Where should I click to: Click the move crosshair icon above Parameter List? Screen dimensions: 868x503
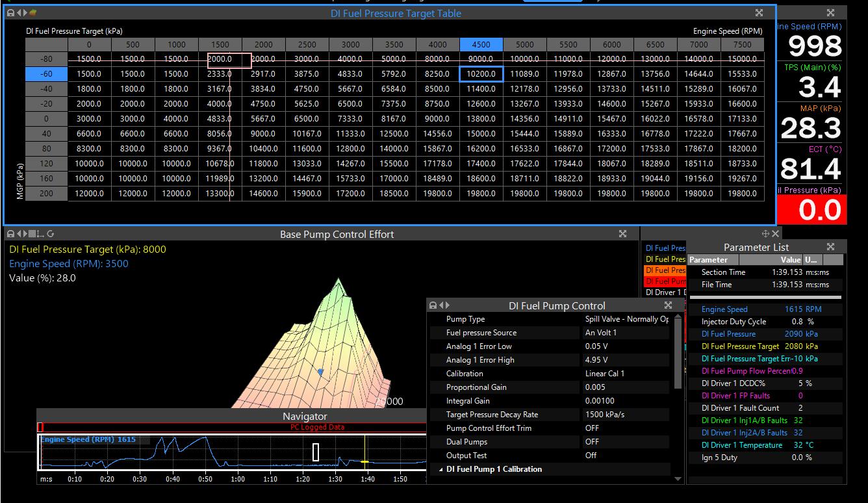tap(765, 233)
